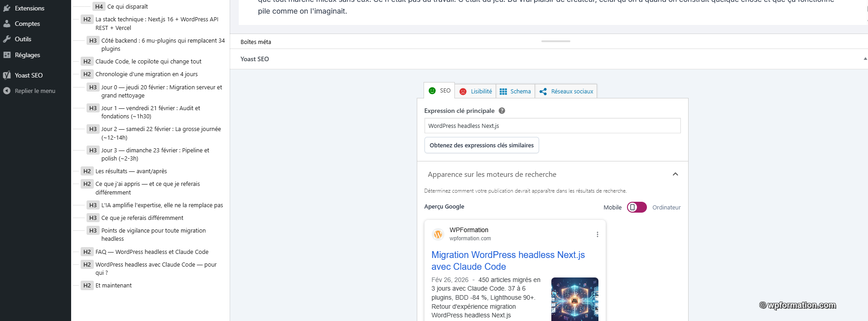868x321 pixels.
Task: Grab the Boîtes méta resize handle
Action: [x=556, y=41]
